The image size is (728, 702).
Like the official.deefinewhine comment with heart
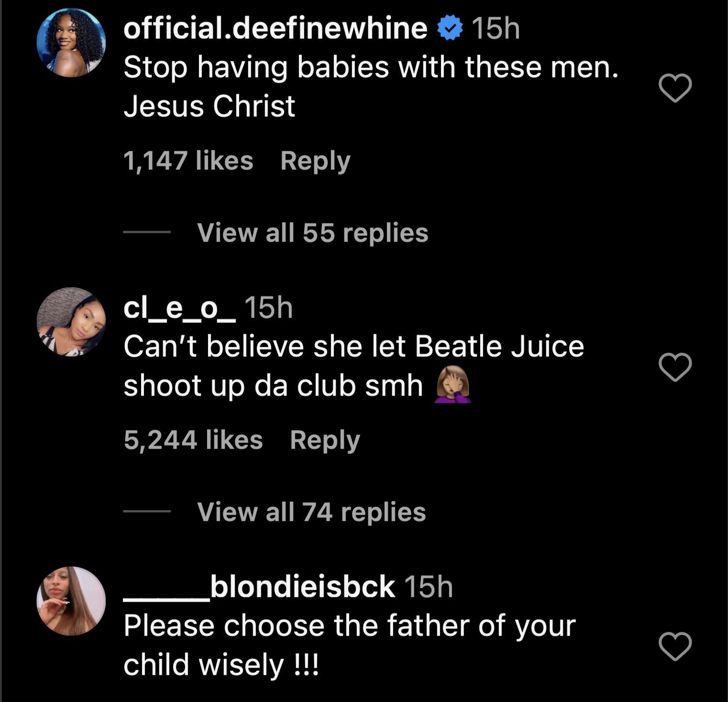(x=675, y=88)
